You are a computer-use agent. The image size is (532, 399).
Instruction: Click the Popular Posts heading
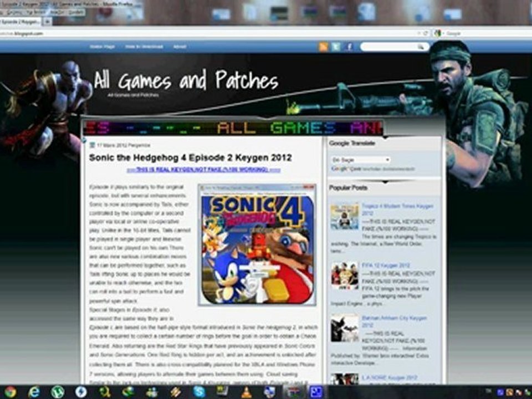click(348, 188)
